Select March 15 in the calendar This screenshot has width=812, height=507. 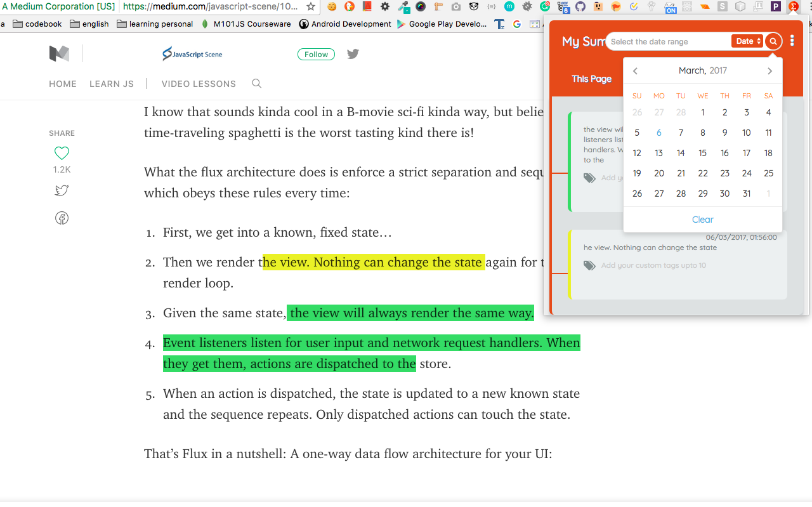tap(703, 153)
